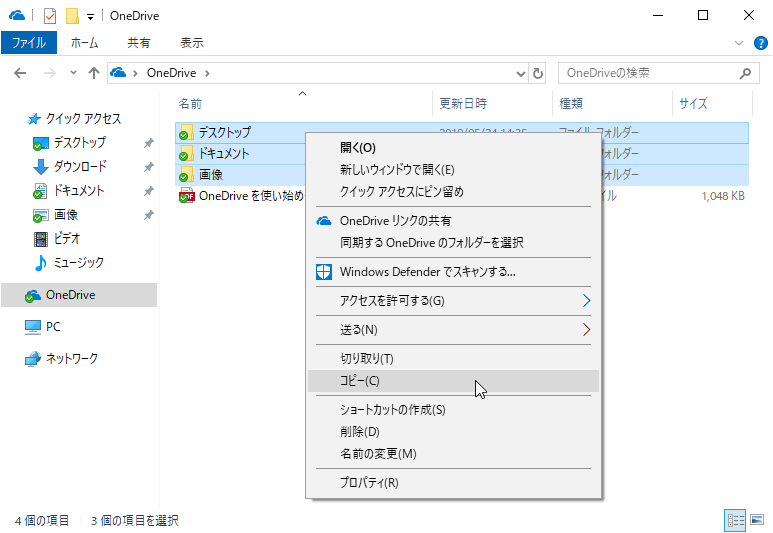This screenshot has width=773, height=533.
Task: Click OneDrive in the address path
Action: 171,73
